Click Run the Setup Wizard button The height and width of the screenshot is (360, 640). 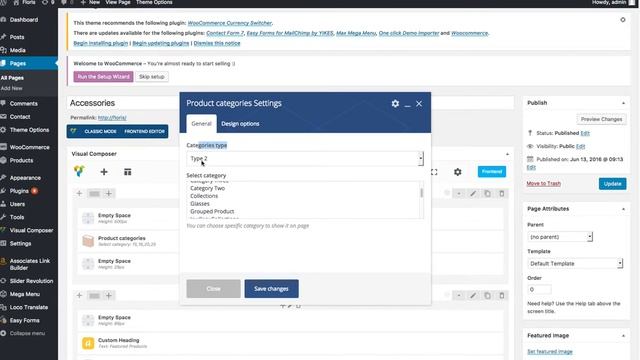[103, 77]
